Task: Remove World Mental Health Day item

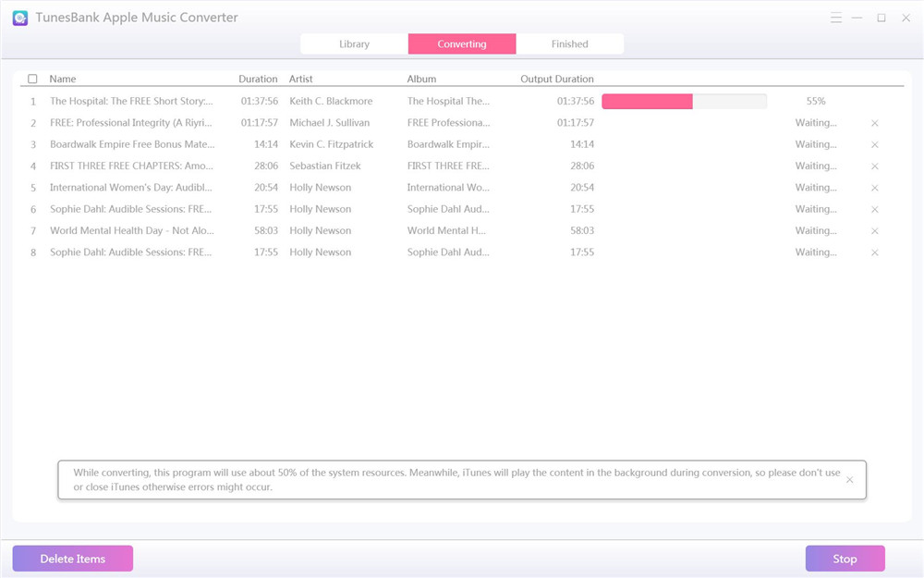Action: (874, 230)
